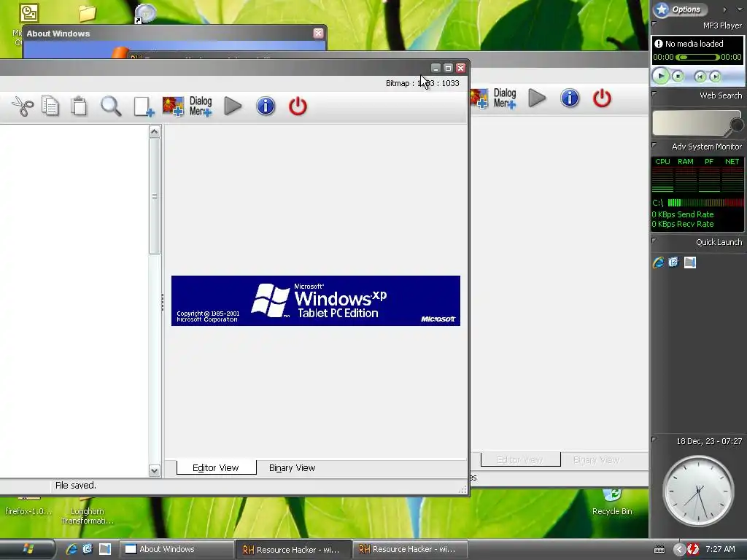The height and width of the screenshot is (560, 747).
Task: Click the analog clock in the sidebar
Action: point(698,491)
